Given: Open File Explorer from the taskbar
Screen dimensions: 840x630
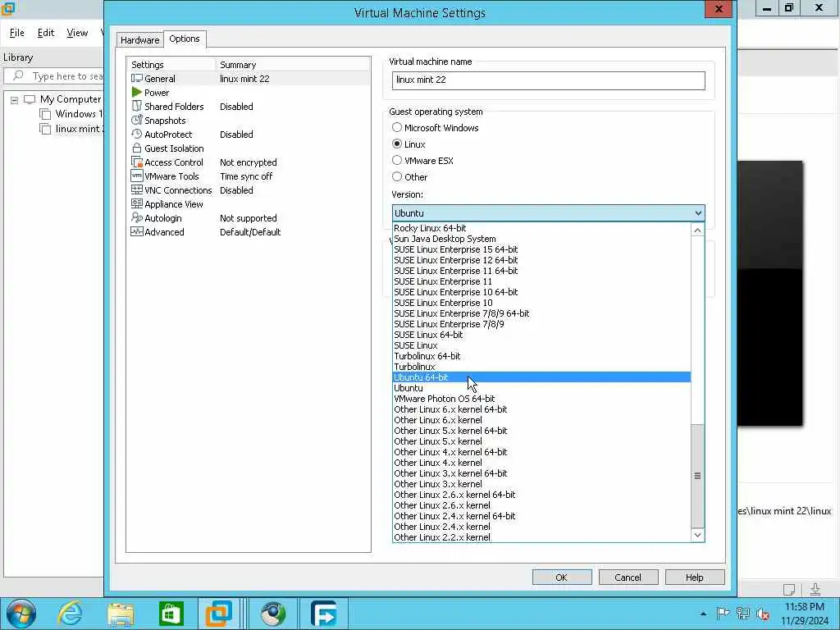Looking at the screenshot, I should [x=121, y=614].
